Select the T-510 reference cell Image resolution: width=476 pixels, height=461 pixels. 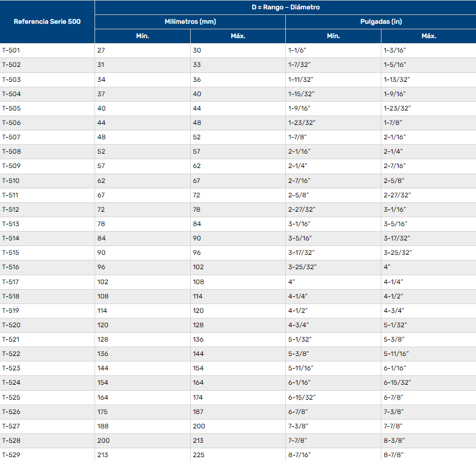11,181
